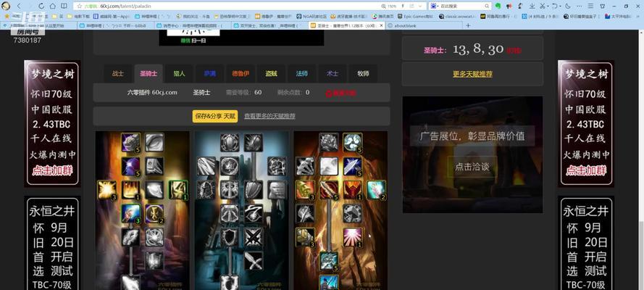Click red reset talents link
The width and height of the screenshot is (644, 290).
pyautogui.click(x=340, y=94)
